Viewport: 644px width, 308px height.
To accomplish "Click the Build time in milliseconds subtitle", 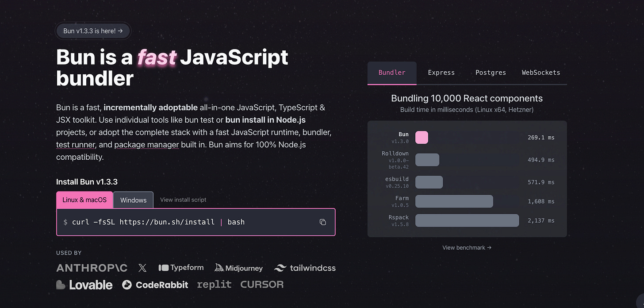I will 467,109.
